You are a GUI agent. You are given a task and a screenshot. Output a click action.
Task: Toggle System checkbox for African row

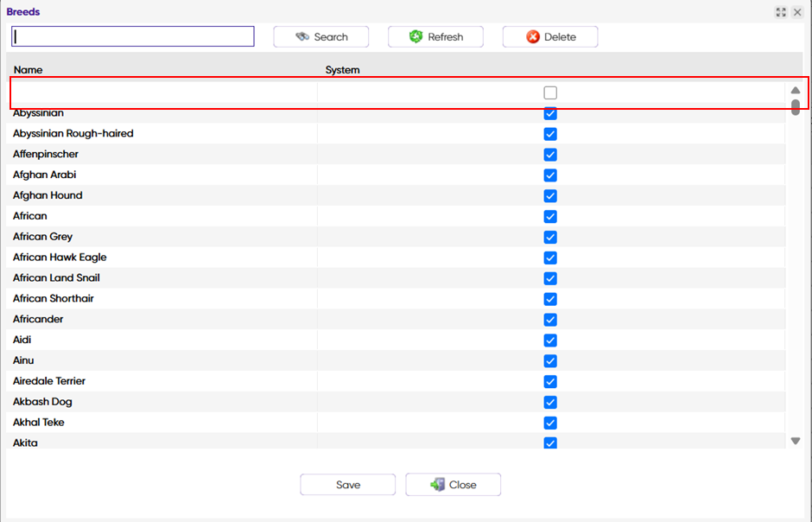pos(550,216)
